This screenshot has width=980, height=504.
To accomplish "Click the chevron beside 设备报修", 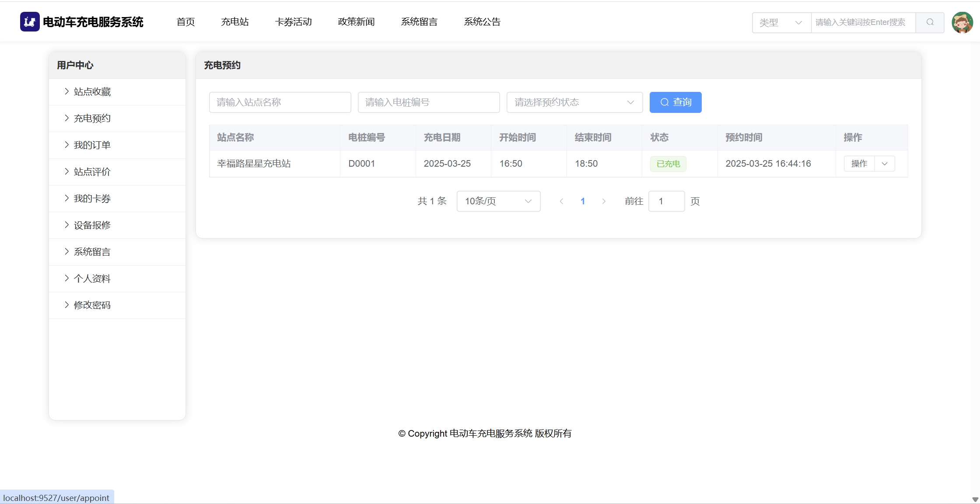I will pyautogui.click(x=66, y=225).
